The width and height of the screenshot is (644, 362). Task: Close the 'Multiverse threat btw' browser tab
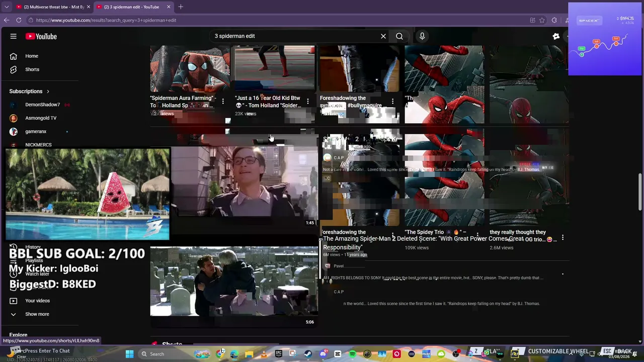click(89, 7)
